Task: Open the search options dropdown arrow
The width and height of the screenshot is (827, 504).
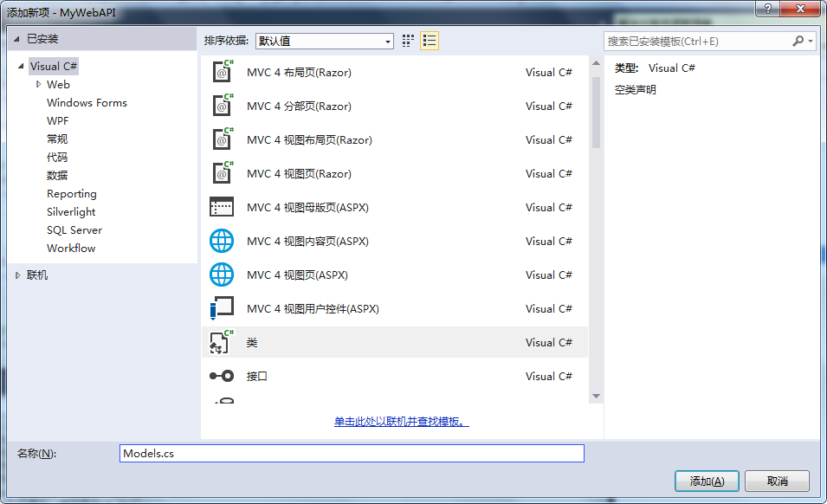Action: pos(811,41)
